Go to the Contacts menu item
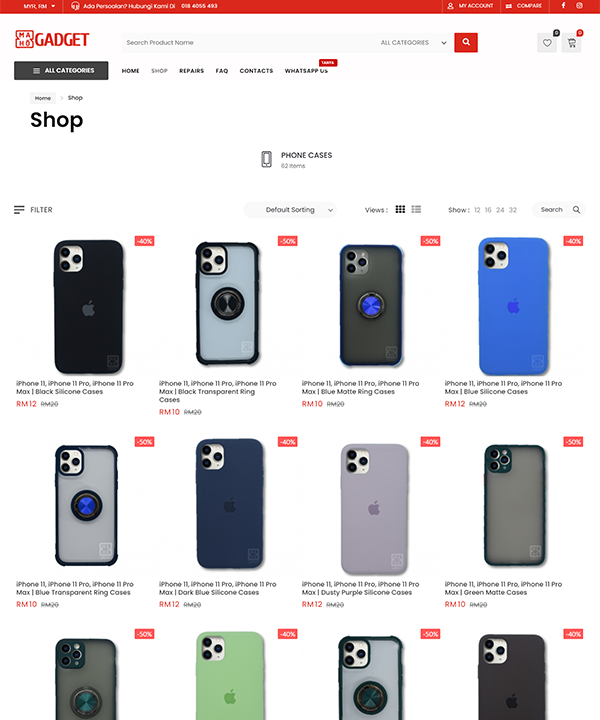 point(256,71)
